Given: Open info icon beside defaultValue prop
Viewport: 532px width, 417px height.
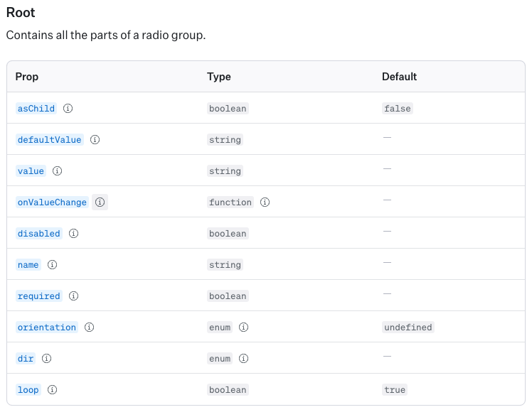Looking at the screenshot, I should (x=95, y=140).
